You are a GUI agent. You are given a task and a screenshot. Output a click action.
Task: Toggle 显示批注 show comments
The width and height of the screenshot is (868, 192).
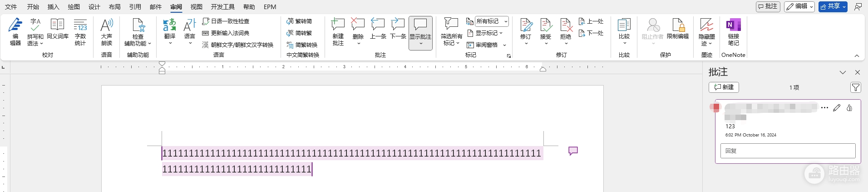click(420, 33)
